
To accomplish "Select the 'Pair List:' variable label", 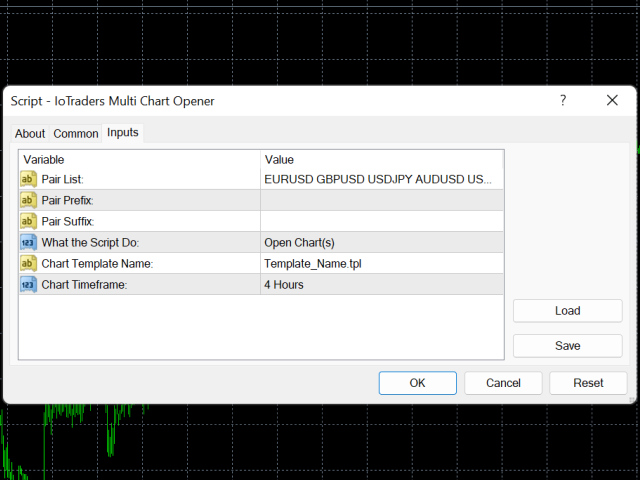I will [x=62, y=179].
